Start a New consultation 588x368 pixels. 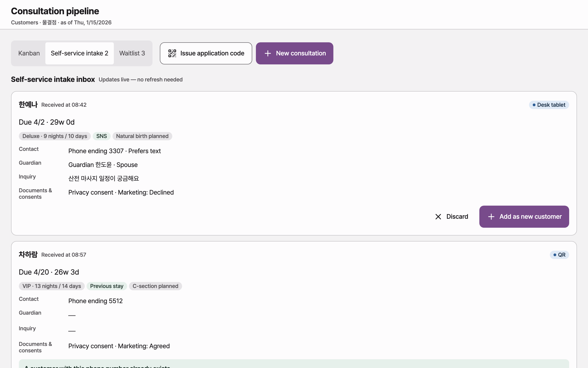(294, 53)
